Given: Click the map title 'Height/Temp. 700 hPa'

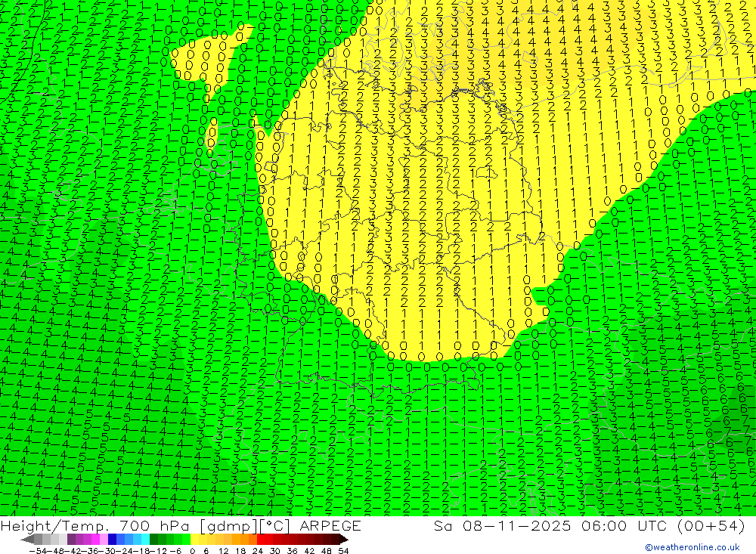Looking at the screenshot, I should 96,525.
